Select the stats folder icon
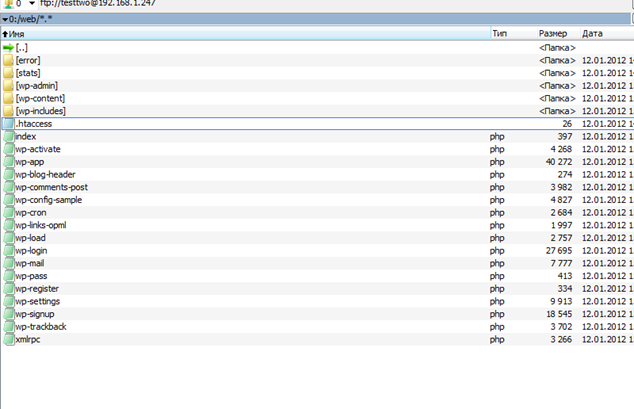 click(8, 73)
